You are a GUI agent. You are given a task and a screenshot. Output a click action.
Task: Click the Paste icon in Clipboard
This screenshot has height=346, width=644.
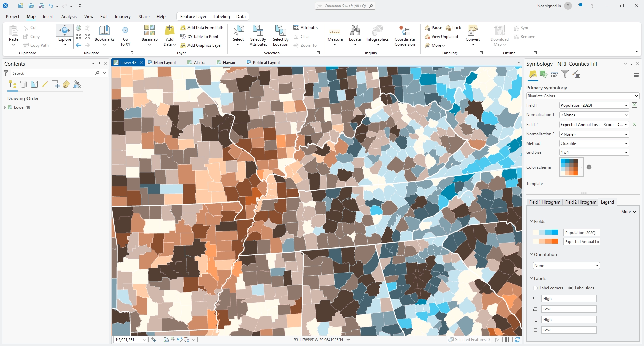(x=14, y=31)
